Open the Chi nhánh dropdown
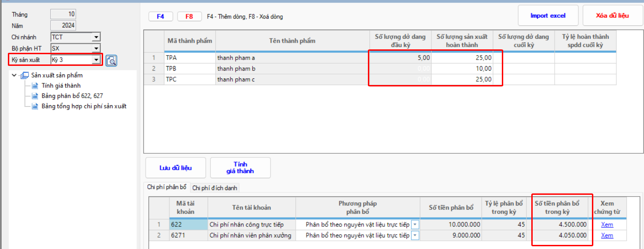Viewport: 644px width, 249px height. [x=96, y=37]
